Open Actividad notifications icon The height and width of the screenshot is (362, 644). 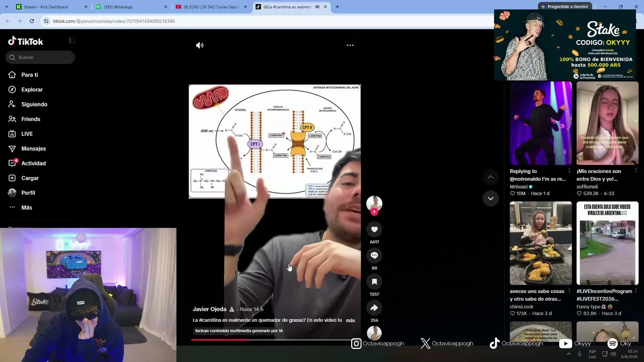coord(12,163)
